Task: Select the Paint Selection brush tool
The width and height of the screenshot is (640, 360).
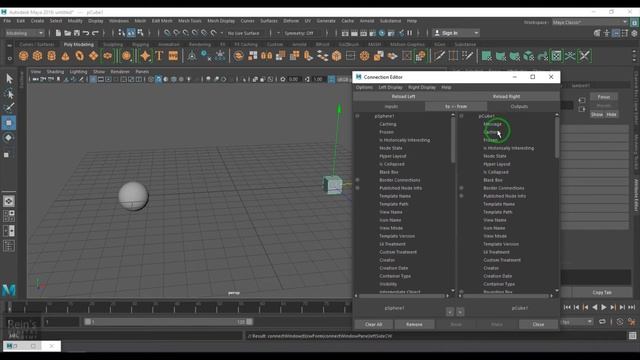Action: point(9,108)
